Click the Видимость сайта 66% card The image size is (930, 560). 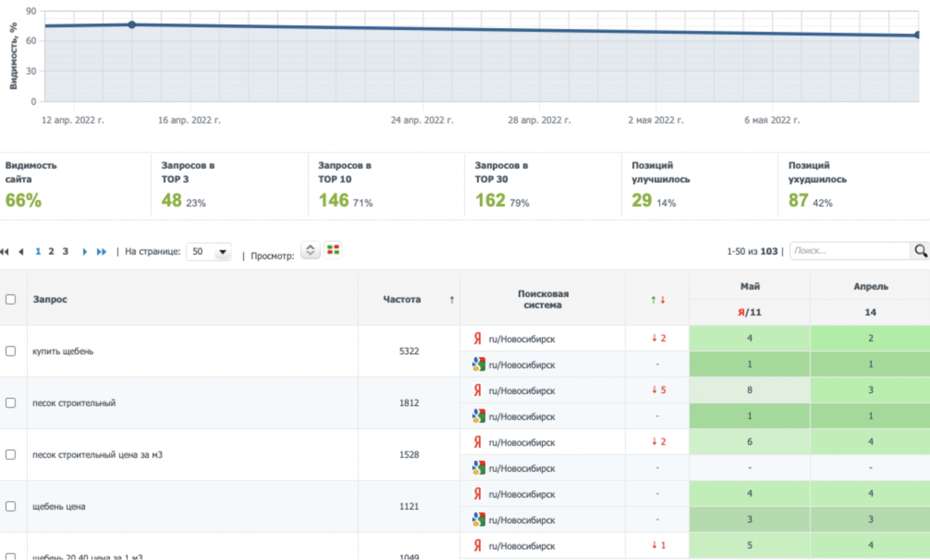(x=75, y=185)
